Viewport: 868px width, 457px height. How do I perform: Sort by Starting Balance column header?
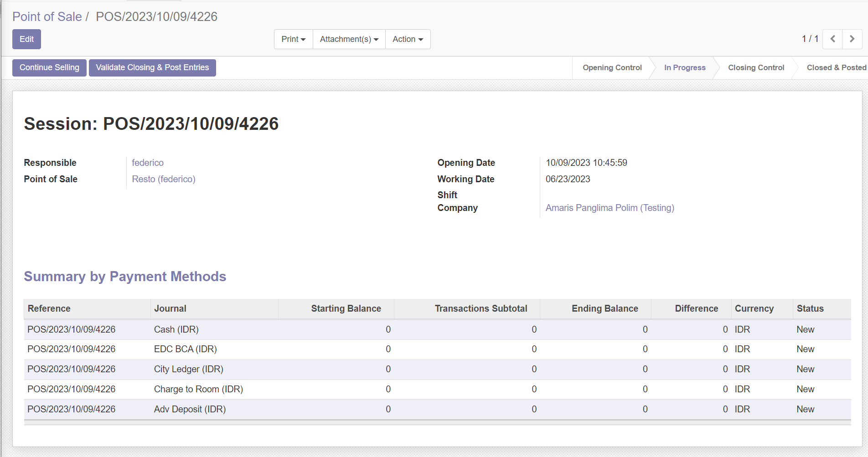coord(336,308)
